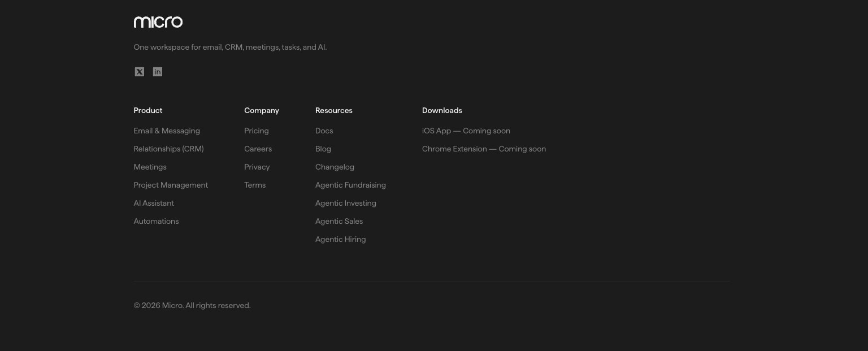Open the Agentic Hiring link

click(341, 239)
